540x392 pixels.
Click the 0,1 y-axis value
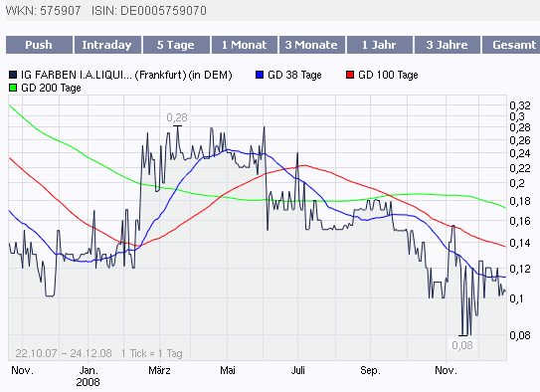coord(516,298)
